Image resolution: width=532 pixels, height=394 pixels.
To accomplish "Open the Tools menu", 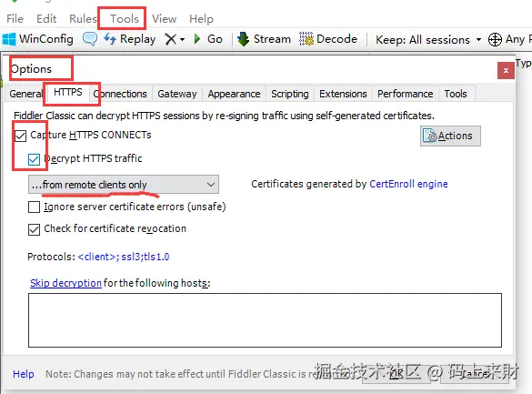I will 125,19.
